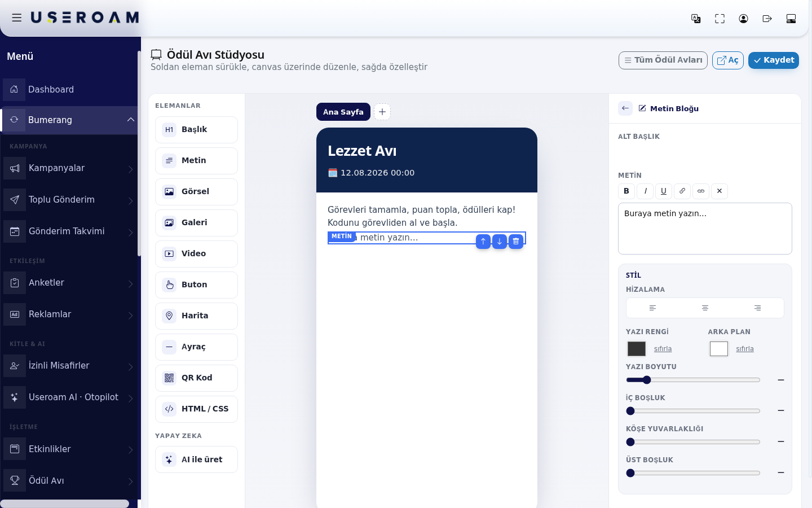Screen dimensions: 812x508
Task: Open the Yazı Rengi color swatch
Action: point(637,349)
